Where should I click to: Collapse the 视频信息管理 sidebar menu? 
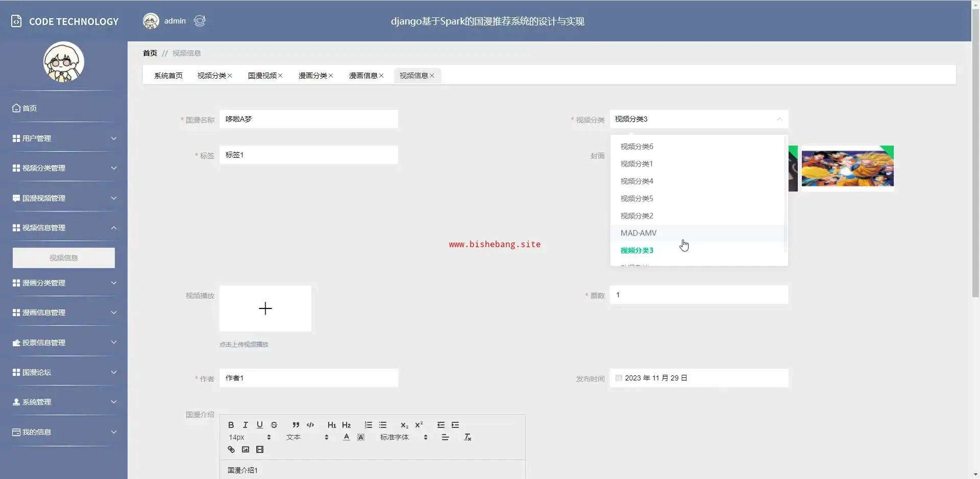64,228
